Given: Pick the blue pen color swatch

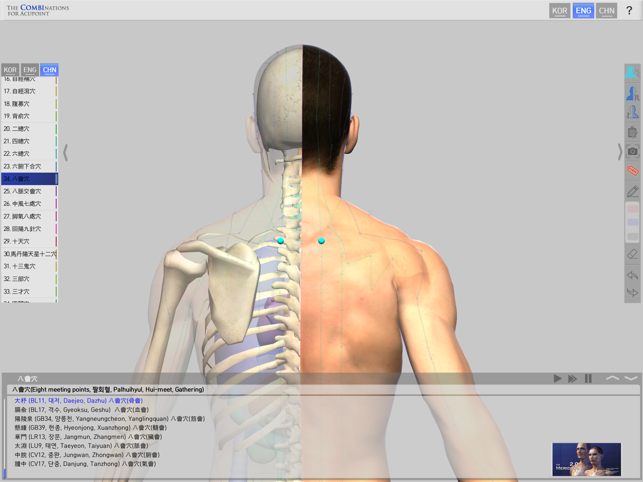Looking at the screenshot, I should tap(633, 222).
